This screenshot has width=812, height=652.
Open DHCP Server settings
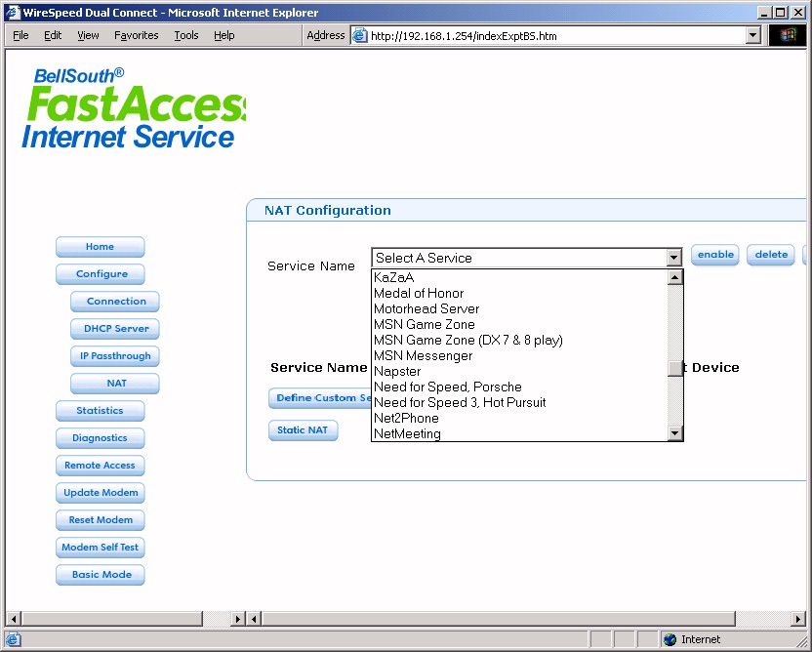pos(115,329)
